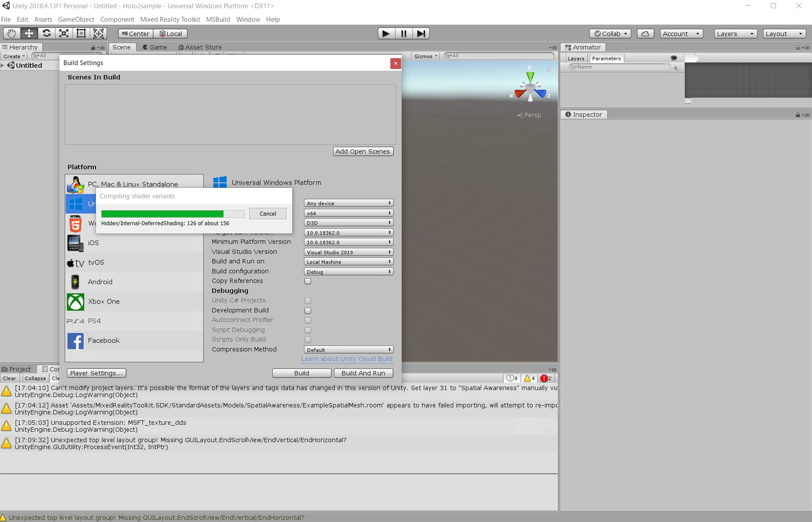812x522 pixels.
Task: Select the Facebook platform
Action: (134, 341)
